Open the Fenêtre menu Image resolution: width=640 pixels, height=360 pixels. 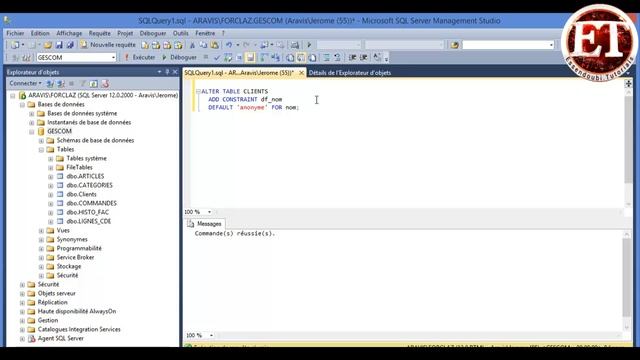[205, 33]
